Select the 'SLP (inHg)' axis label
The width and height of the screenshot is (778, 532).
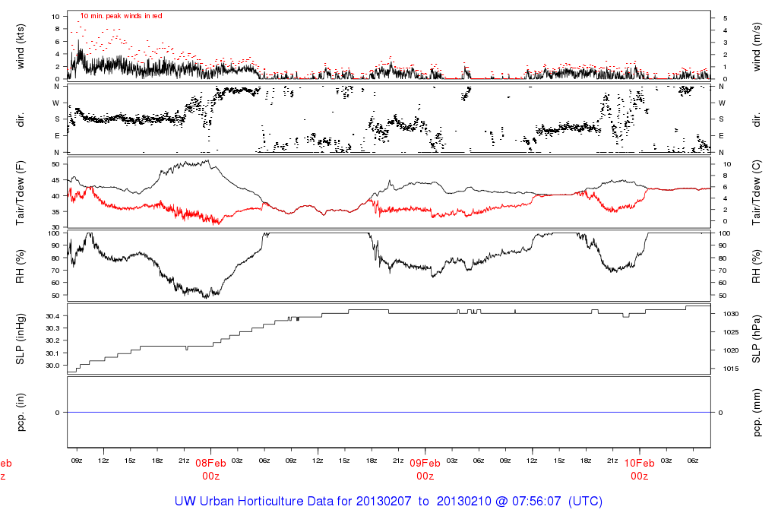point(21,339)
